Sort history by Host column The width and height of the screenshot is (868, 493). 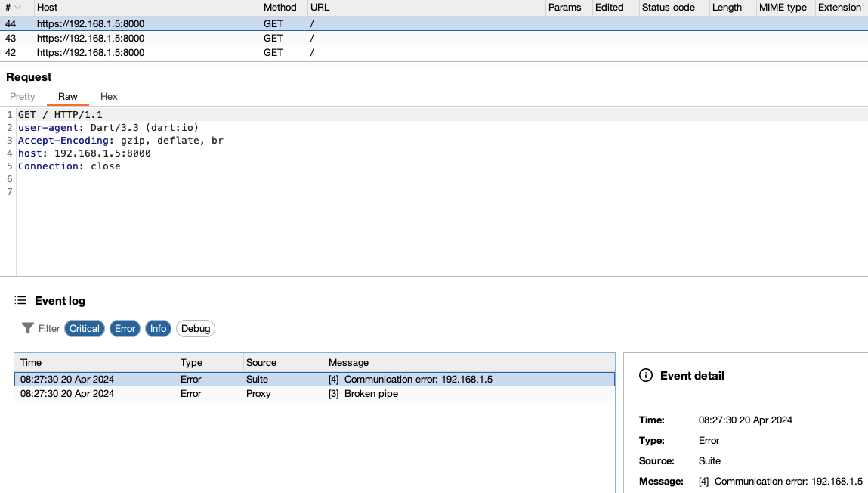(x=48, y=8)
